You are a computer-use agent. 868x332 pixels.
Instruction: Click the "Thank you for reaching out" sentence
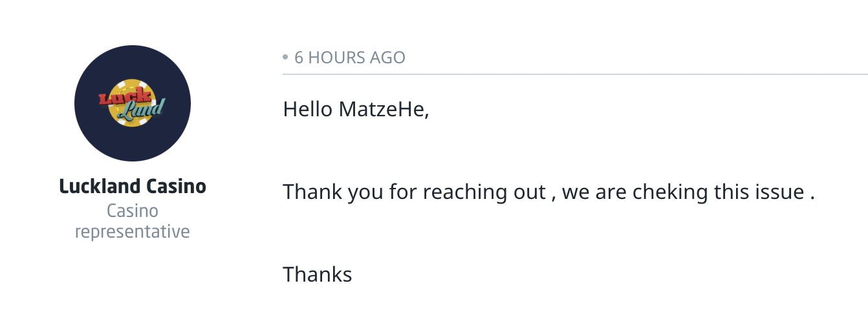click(414, 192)
